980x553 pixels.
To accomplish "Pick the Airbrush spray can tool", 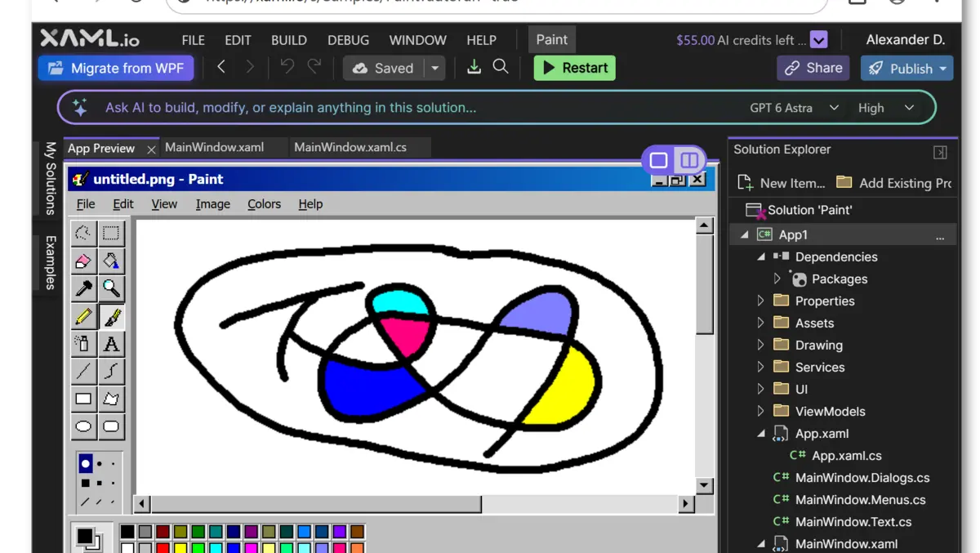I will point(83,344).
